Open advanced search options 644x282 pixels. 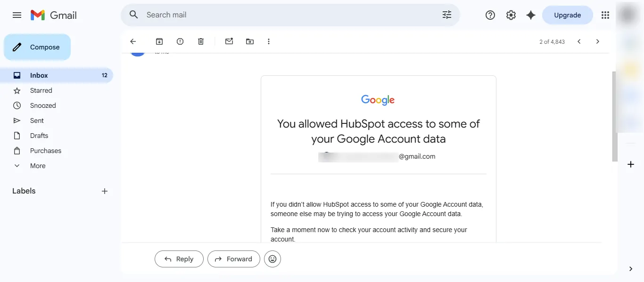(446, 15)
